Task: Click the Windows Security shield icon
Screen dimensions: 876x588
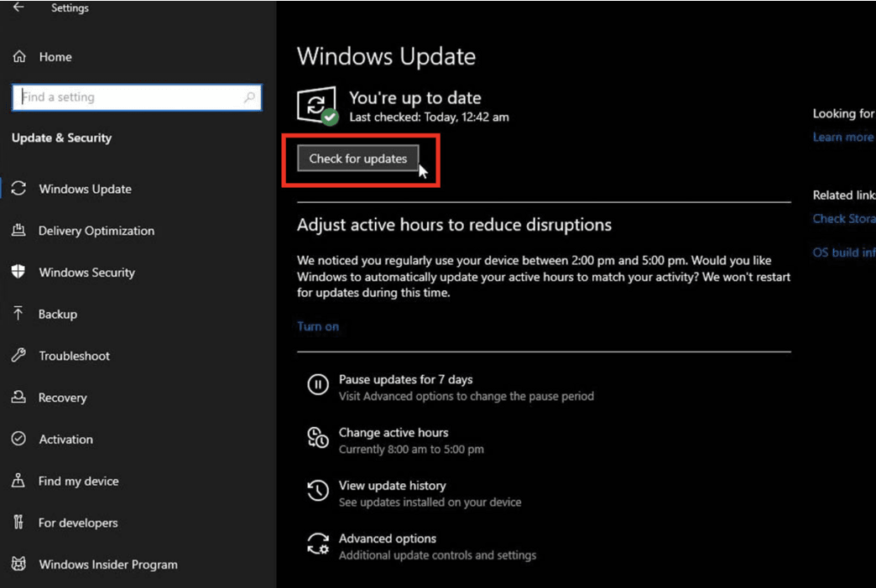Action: [18, 272]
